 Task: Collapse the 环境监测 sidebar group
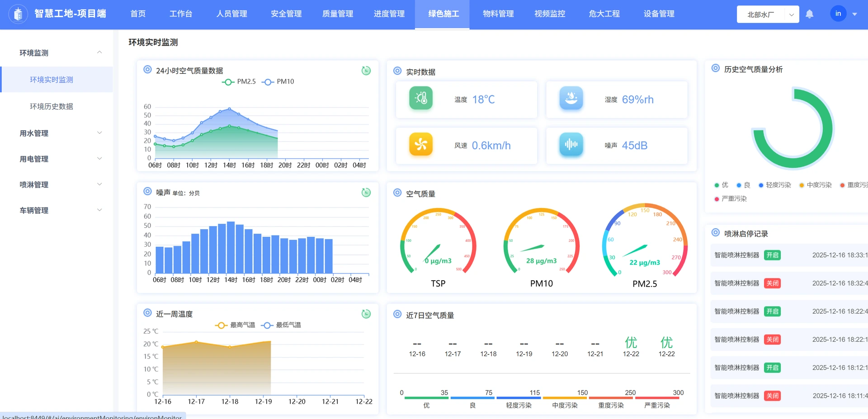[57, 53]
